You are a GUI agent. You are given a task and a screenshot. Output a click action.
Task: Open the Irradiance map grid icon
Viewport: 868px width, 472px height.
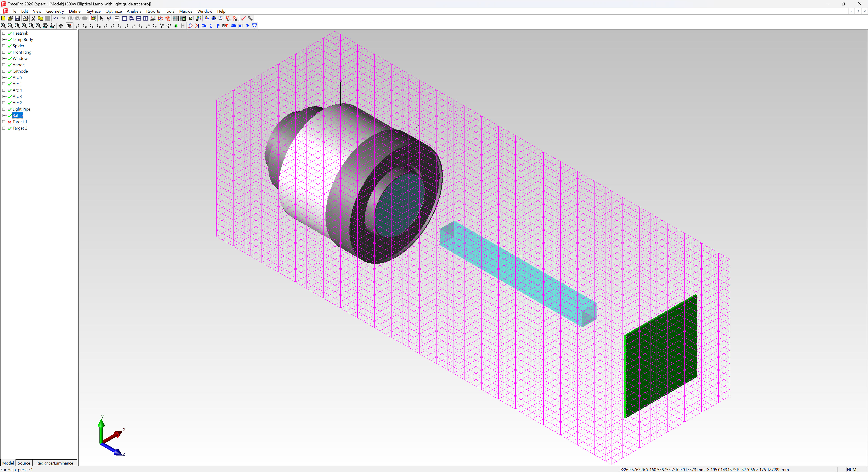coord(176,18)
